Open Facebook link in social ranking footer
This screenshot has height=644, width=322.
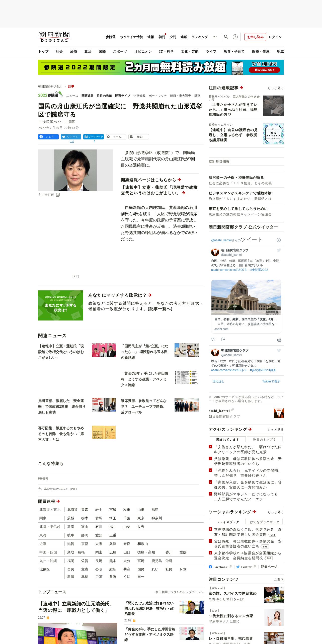point(220,567)
